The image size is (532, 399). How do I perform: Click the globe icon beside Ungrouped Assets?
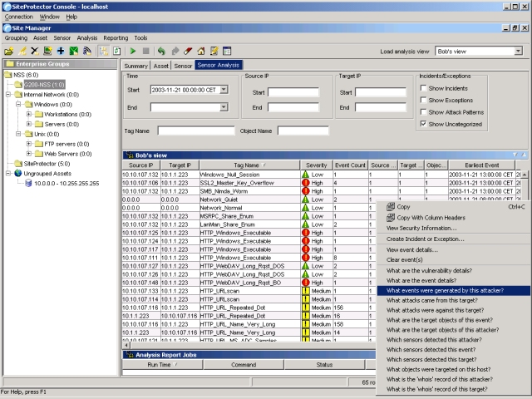pos(18,174)
